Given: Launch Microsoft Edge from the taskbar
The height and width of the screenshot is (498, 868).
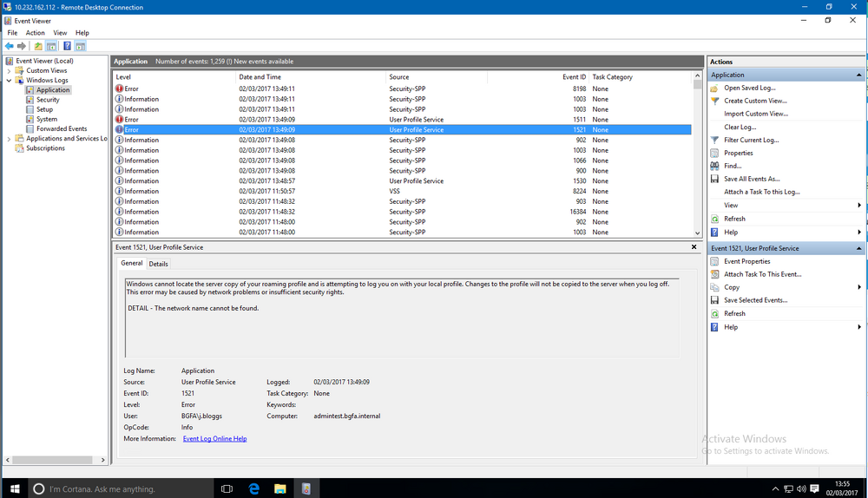Looking at the screenshot, I should (254, 488).
